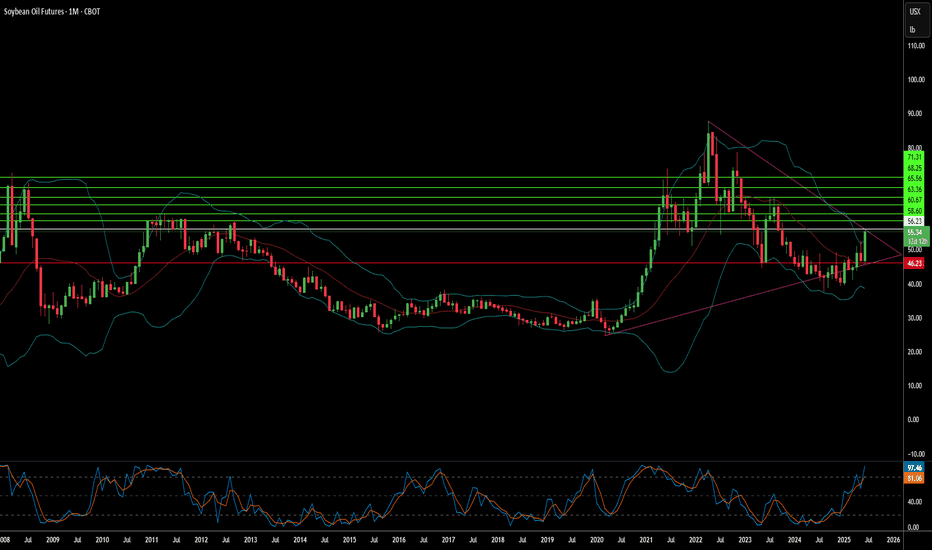This screenshot has height=550, width=932.
Task: Open the lb unit selector
Action: [x=913, y=29]
